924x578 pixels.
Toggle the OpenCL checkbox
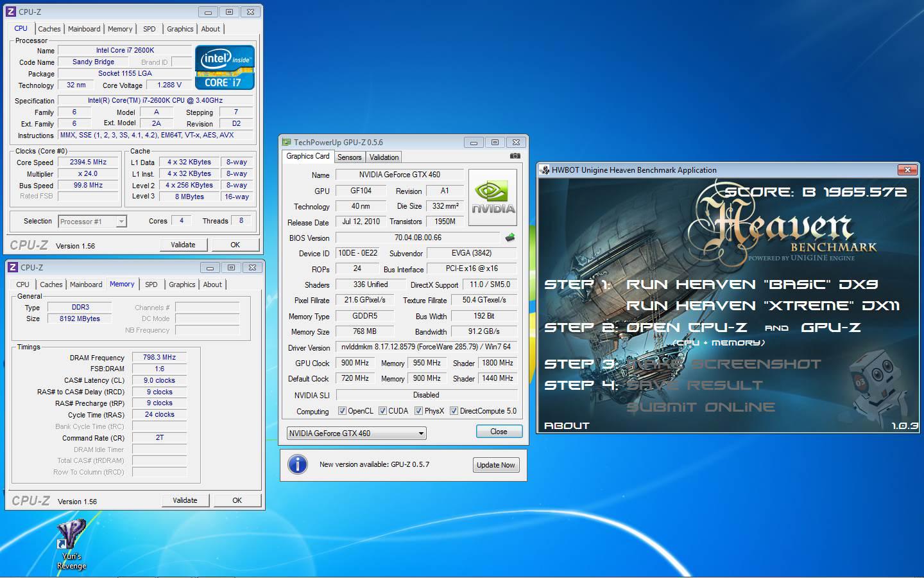click(342, 411)
